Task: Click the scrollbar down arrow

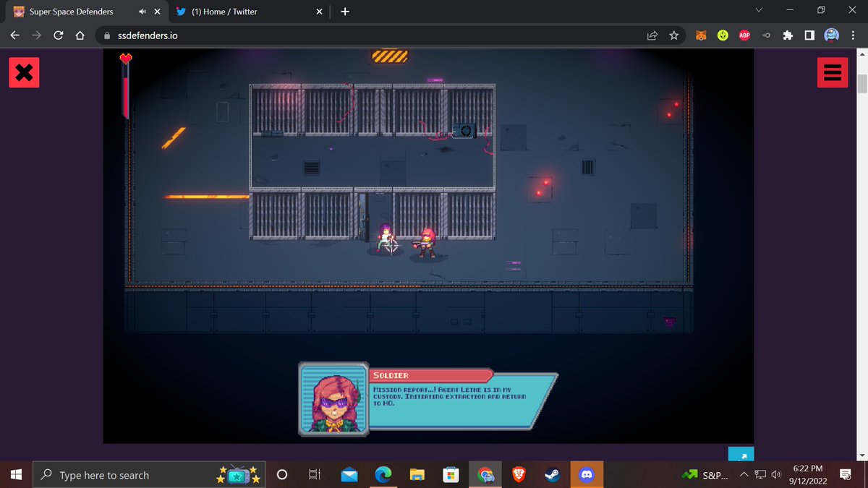Action: click(x=861, y=455)
